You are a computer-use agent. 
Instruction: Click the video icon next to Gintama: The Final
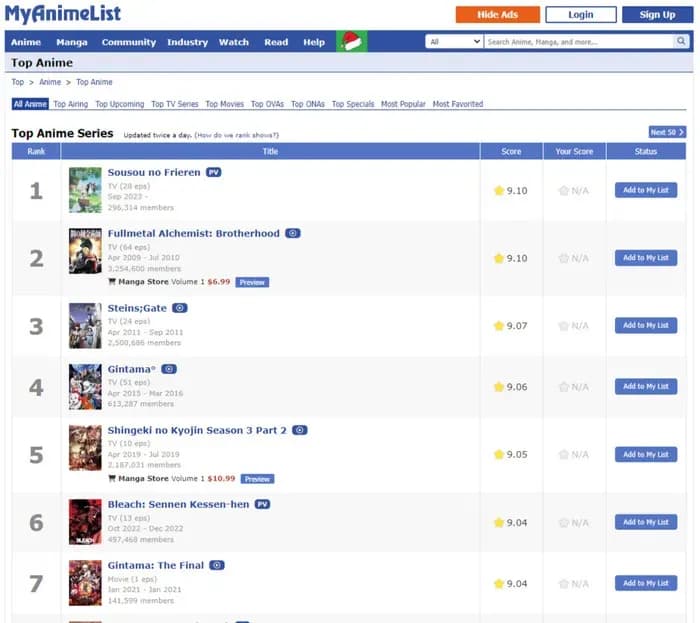click(x=217, y=565)
